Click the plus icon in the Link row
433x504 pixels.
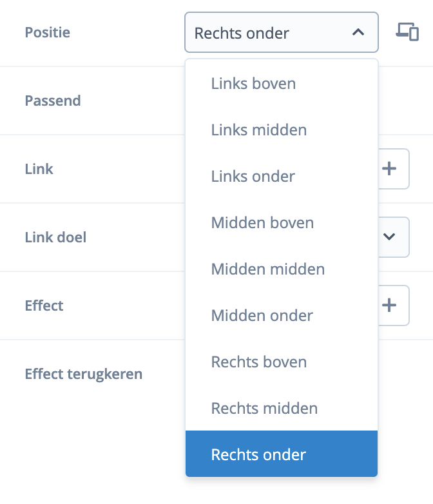[x=389, y=169]
